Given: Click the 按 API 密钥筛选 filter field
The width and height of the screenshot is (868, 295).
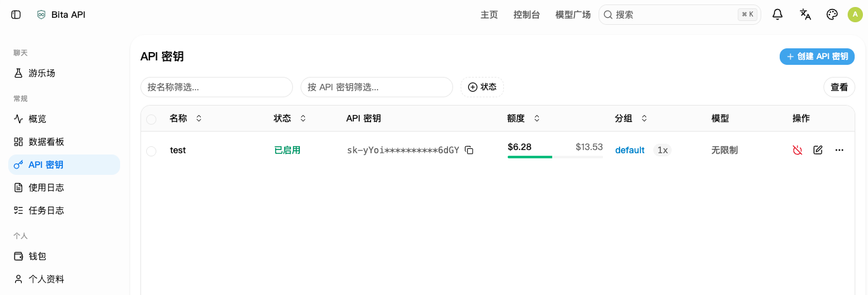Looking at the screenshot, I should coord(377,87).
